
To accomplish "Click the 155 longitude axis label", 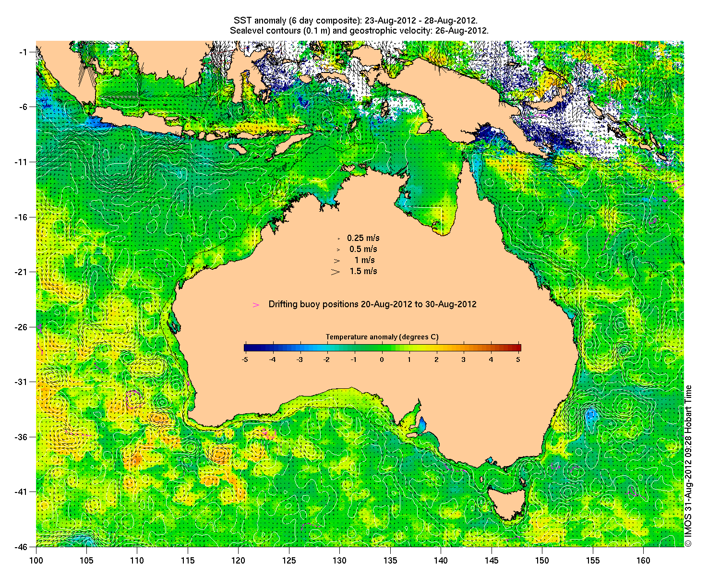I will [593, 561].
